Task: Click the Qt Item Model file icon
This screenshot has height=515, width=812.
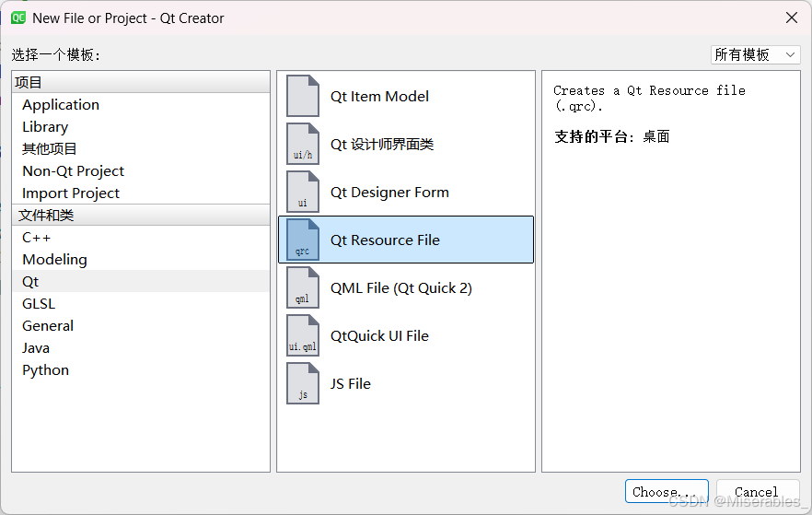Action: pos(303,96)
